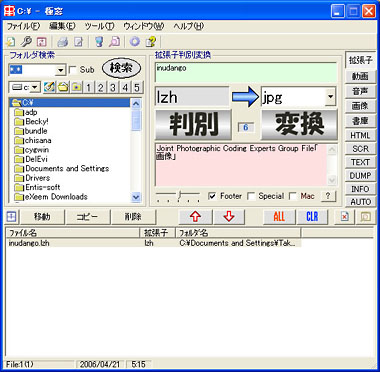Screen dimensions: 380x372
Task: Select the inudango.lzh file row
Action: pyautogui.click(x=153, y=243)
